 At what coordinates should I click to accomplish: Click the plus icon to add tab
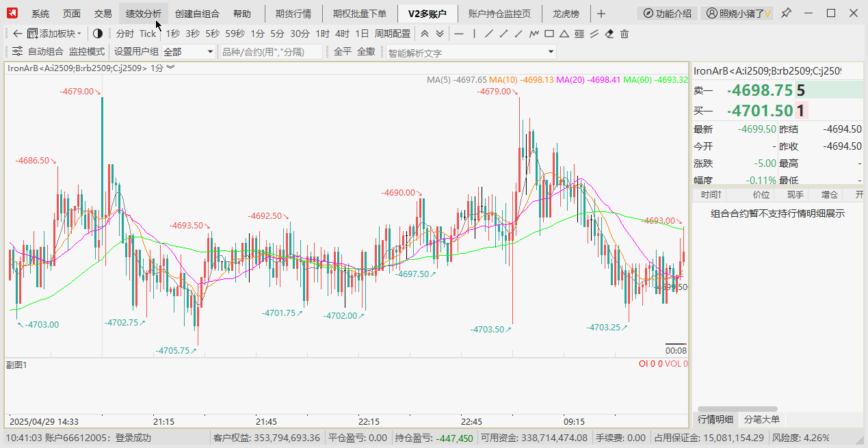coord(601,13)
